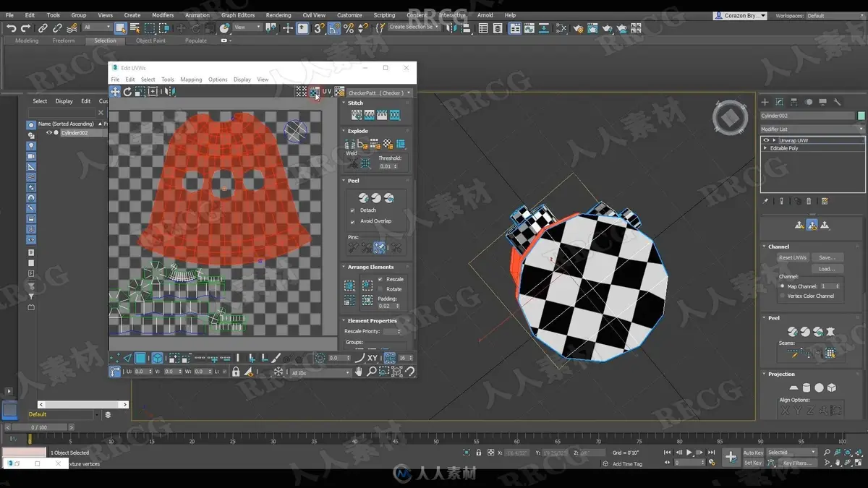
Task: Open the Tools menu in Edit UVWs
Action: tap(168, 80)
